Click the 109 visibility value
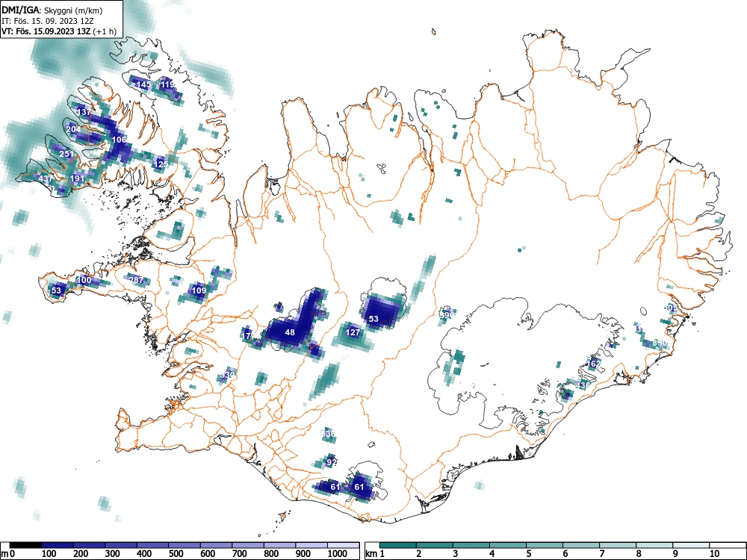The width and height of the screenshot is (747, 560). 199,290
